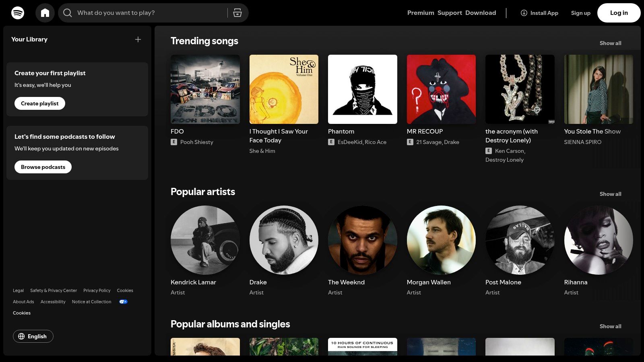
Task: Click the privacy choices icon near Cookies
Action: point(123,301)
